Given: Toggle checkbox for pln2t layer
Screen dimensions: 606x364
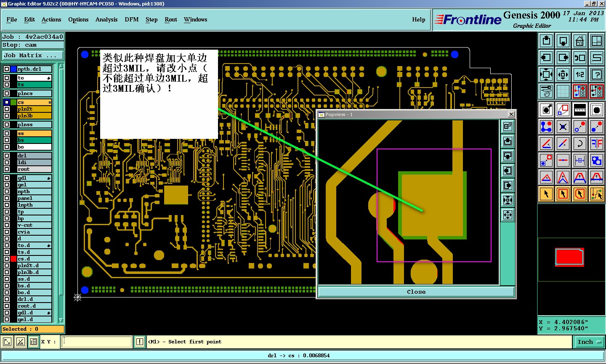Looking at the screenshot, I should click(7, 109).
